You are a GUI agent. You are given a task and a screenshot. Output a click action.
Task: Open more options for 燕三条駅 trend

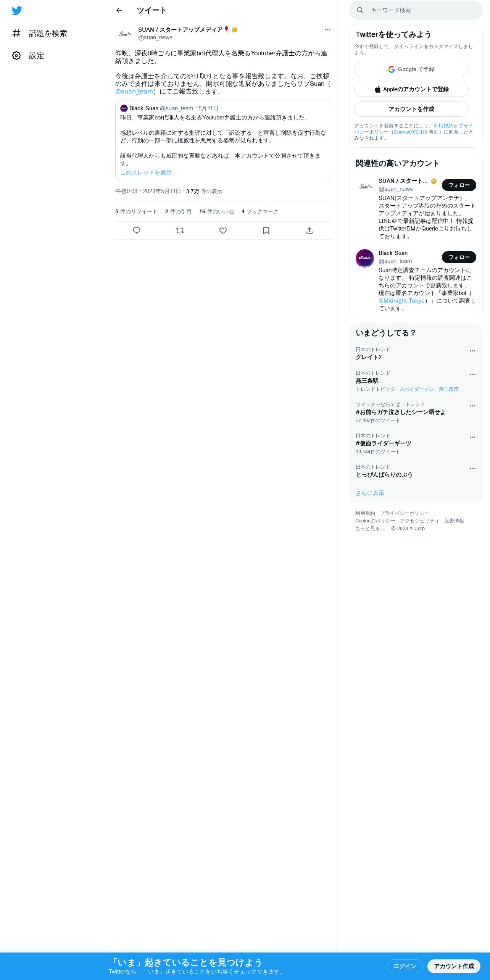[472, 374]
